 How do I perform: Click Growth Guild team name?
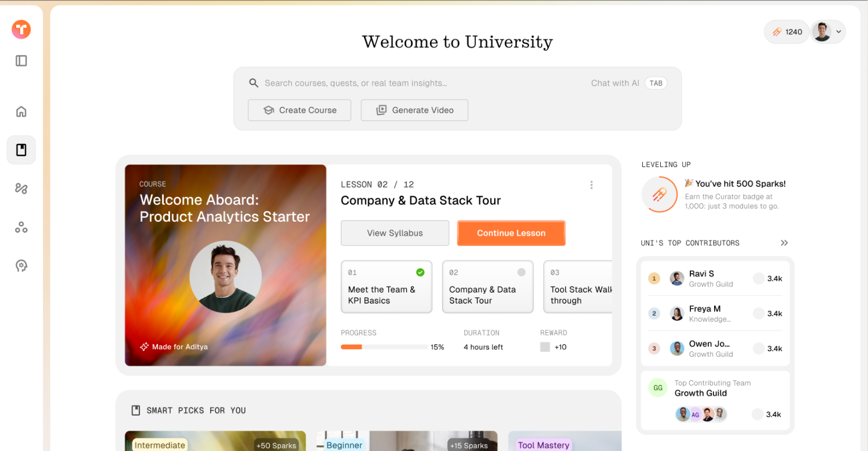[700, 393]
